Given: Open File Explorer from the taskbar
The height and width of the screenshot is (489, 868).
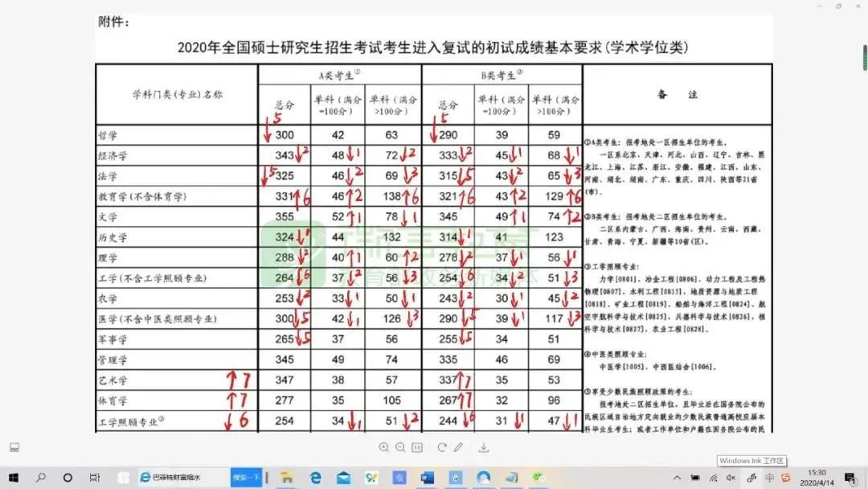Looking at the screenshot, I should (x=287, y=478).
